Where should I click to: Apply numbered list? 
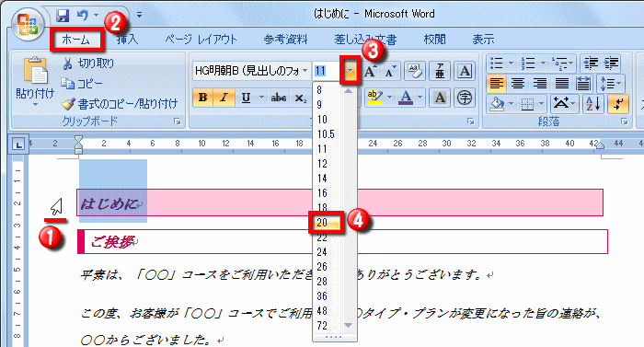(528, 63)
